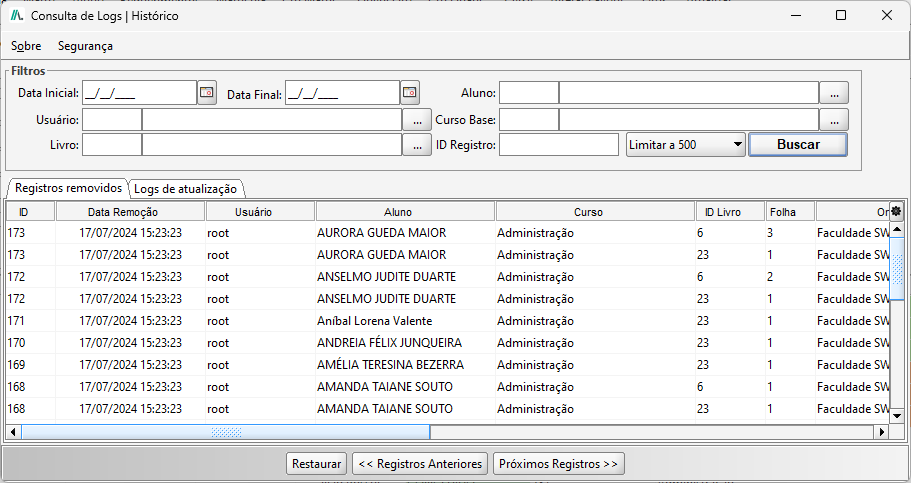Screen dimensions: 911x483
Task: Click the horizontal scrollbar thumb
Action: [225, 432]
